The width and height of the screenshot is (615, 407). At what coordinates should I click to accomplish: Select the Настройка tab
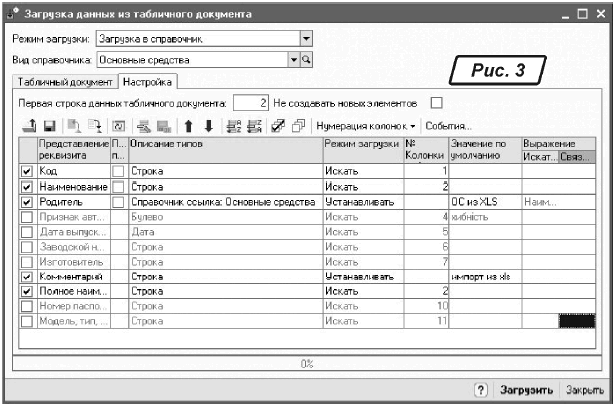click(147, 82)
